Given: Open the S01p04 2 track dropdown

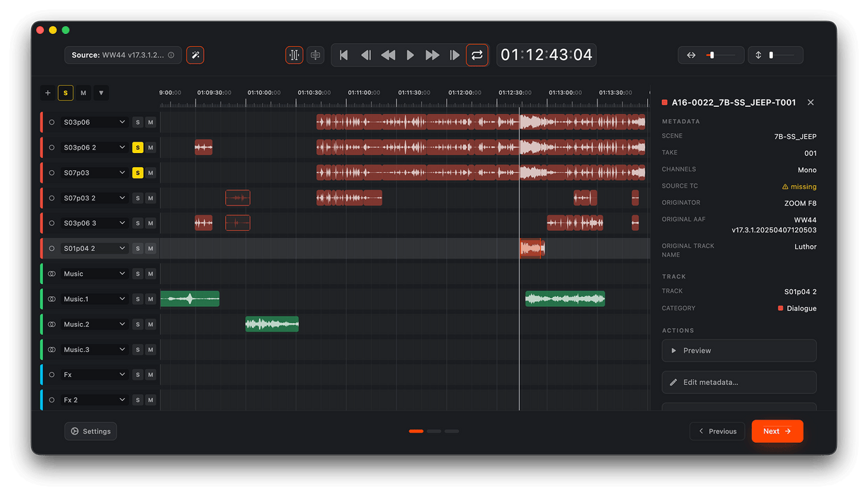Looking at the screenshot, I should point(94,249).
